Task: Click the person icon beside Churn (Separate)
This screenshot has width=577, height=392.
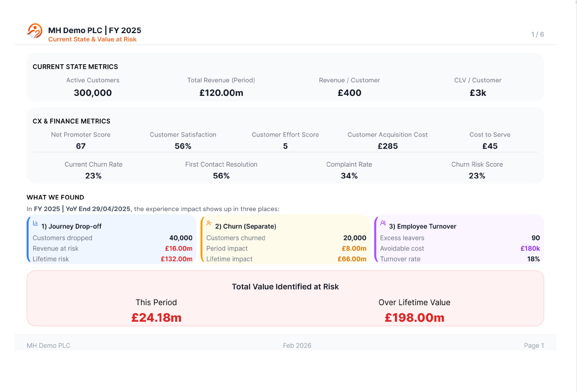Action: coord(209,223)
